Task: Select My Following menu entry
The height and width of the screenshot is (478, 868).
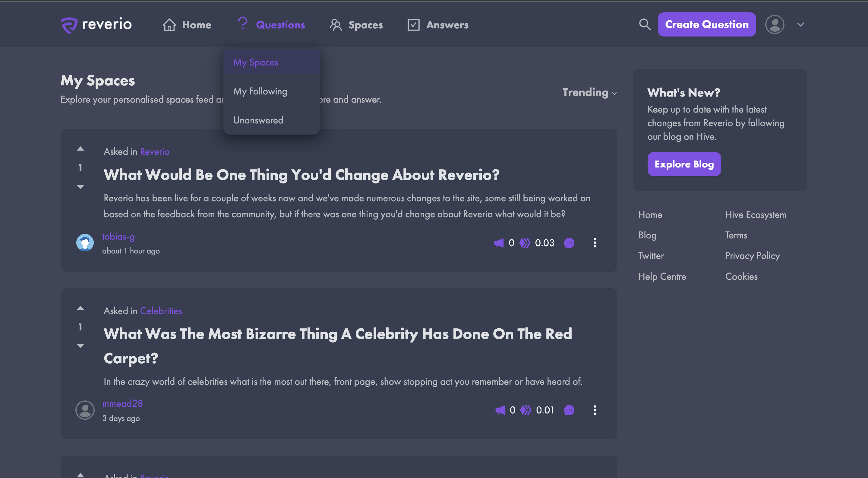Action: 272,91
